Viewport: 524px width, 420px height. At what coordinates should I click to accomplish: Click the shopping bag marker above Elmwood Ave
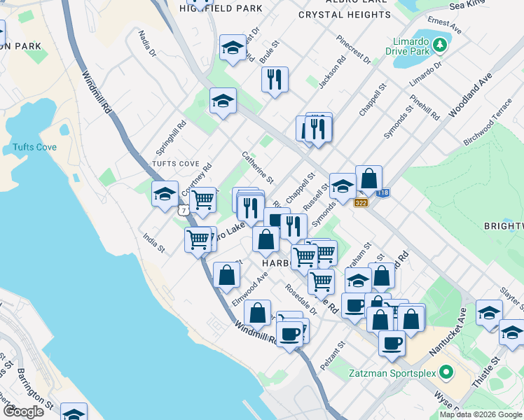pyautogui.click(x=226, y=276)
